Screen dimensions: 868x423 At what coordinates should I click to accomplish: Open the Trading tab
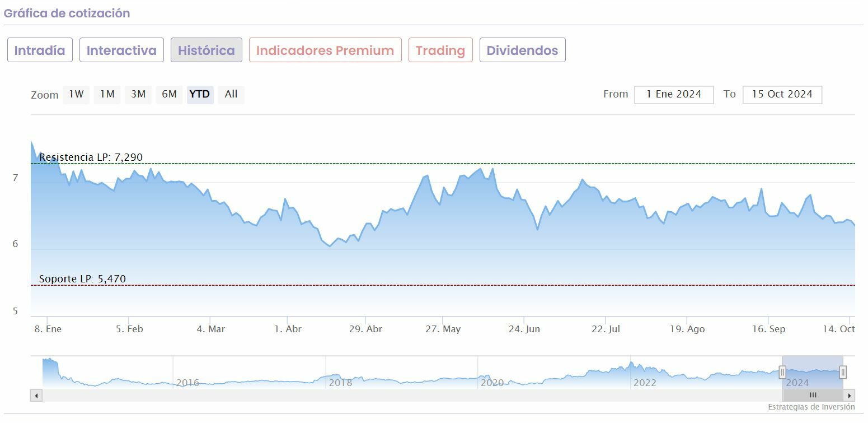(440, 50)
